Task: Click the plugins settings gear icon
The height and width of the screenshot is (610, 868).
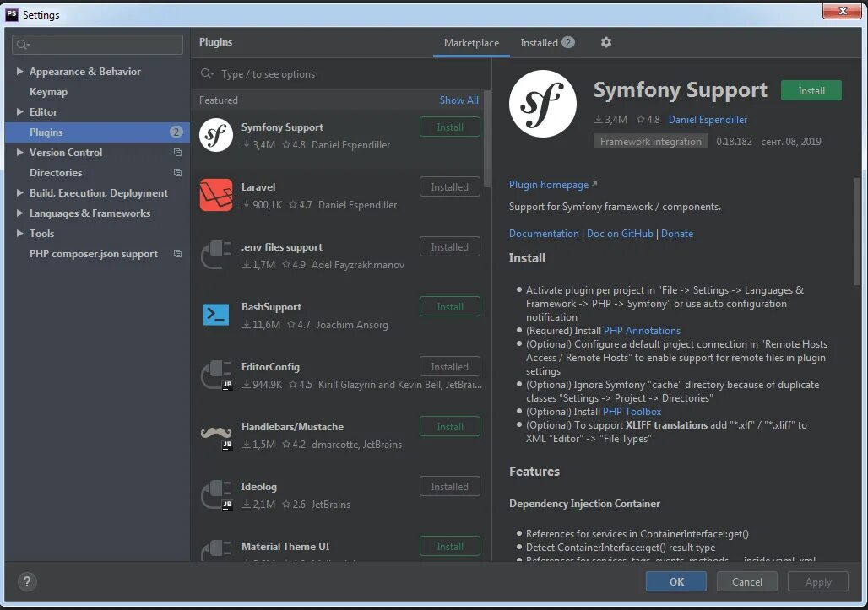Action: pyautogui.click(x=606, y=42)
